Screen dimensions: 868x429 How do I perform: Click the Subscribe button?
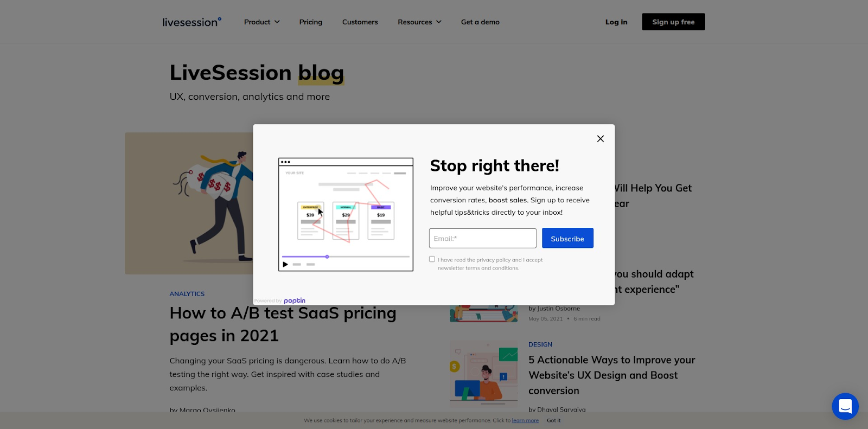pos(567,238)
